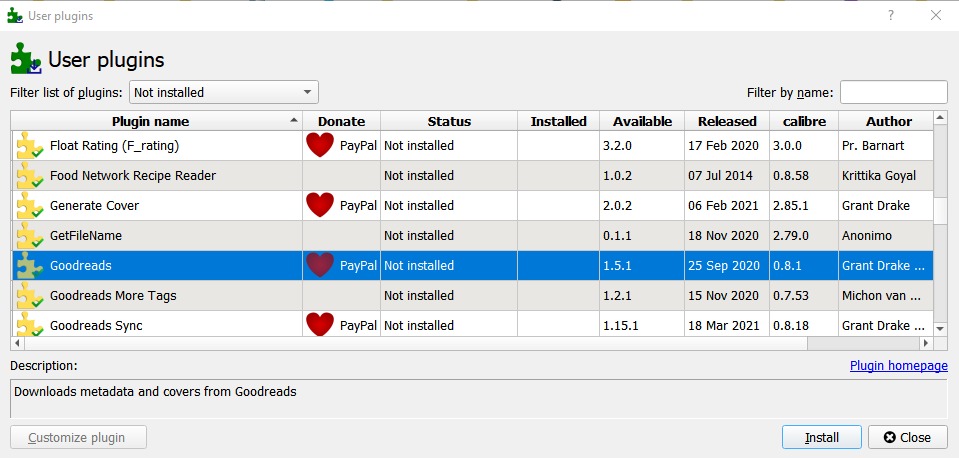Click the Goodreads More Tags puzzle icon
This screenshot has width=959, height=458.
pyautogui.click(x=29, y=296)
